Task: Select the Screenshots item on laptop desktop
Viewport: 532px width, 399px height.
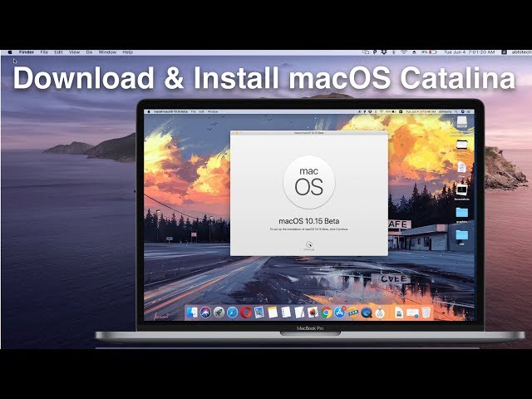Action: click(x=462, y=191)
